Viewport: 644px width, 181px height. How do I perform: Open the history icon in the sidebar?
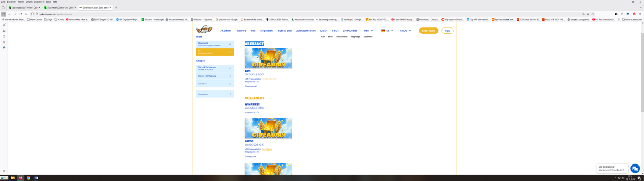4,36
